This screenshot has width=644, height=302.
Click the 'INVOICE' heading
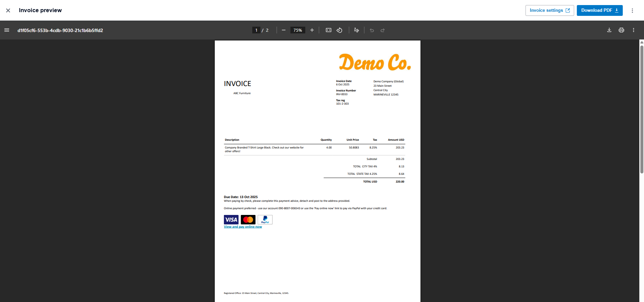237,84
